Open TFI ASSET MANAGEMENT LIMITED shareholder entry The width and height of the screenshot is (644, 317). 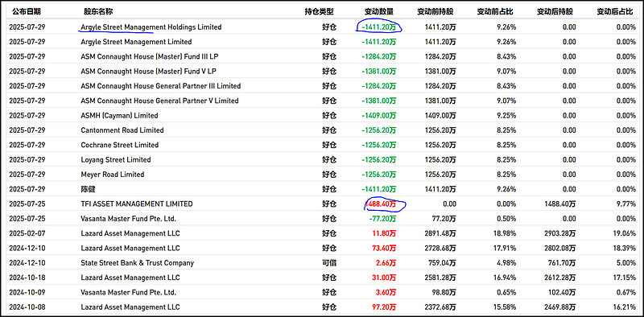click(x=137, y=204)
